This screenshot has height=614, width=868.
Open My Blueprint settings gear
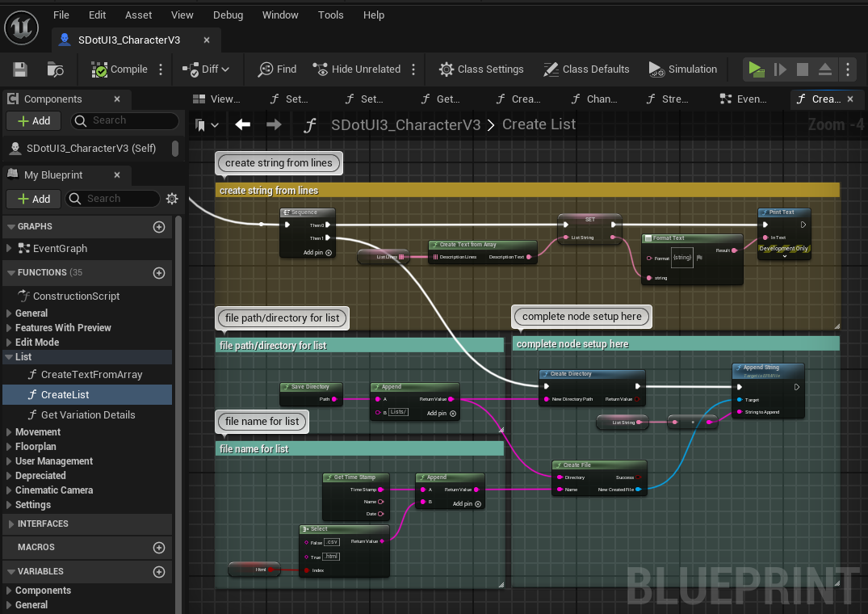tap(172, 199)
